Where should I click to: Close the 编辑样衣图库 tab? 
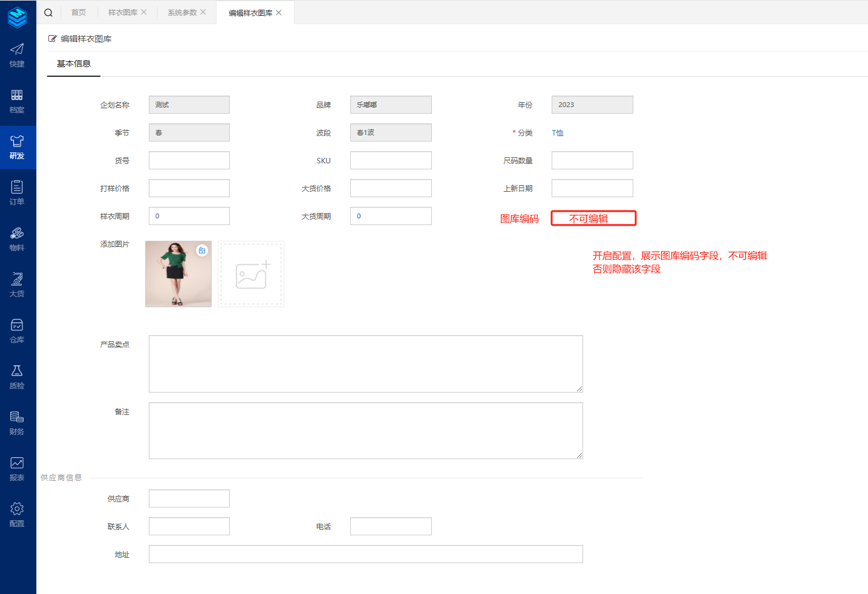pos(279,13)
